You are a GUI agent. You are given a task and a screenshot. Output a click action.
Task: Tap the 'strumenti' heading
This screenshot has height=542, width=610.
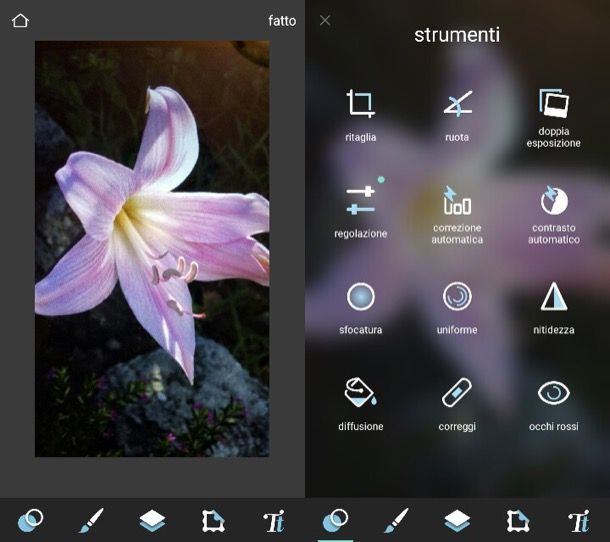tap(457, 35)
